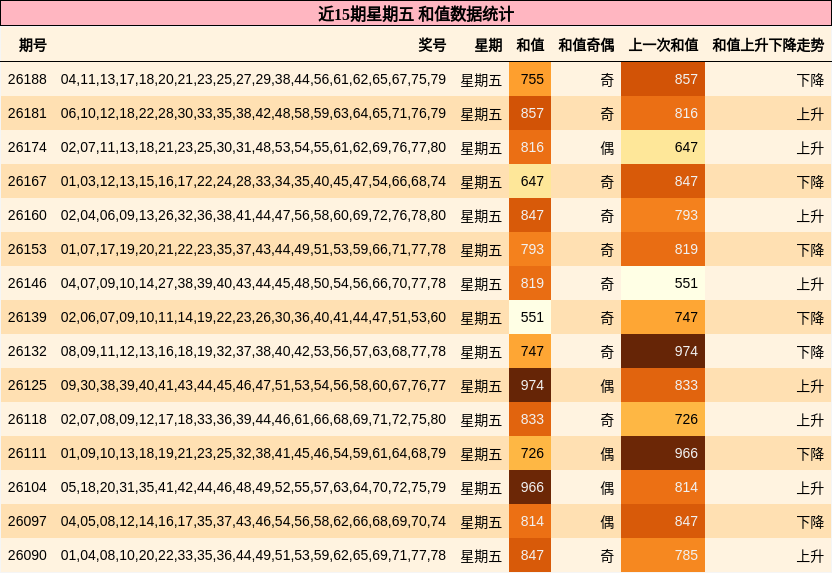Click the numbers list starting 01,04,08,10 in row 26090

click(x=253, y=555)
